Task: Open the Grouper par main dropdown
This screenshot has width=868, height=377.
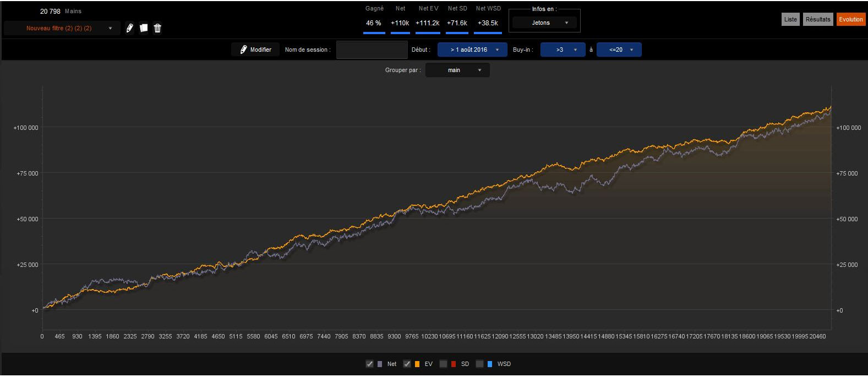Action: point(457,70)
